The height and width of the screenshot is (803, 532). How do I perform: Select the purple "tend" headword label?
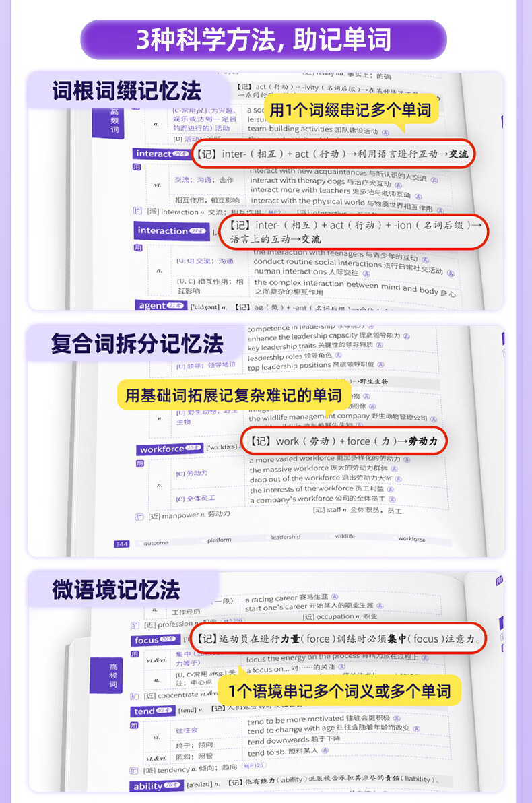tap(152, 711)
